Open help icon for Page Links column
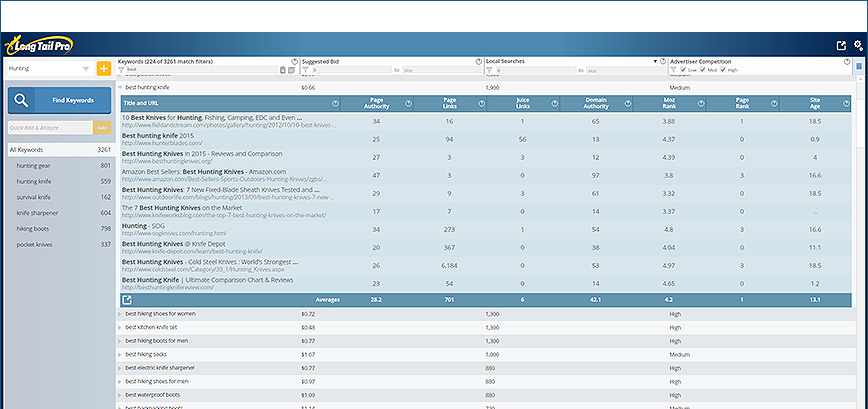 [x=481, y=103]
